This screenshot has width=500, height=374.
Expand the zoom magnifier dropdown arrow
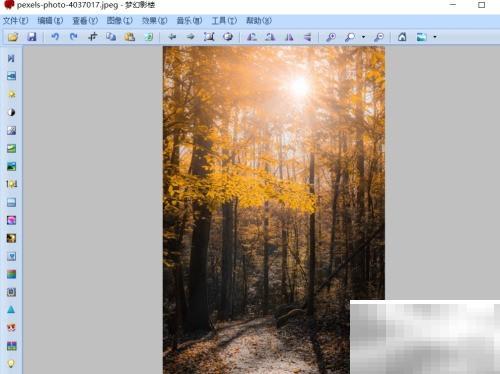point(363,37)
